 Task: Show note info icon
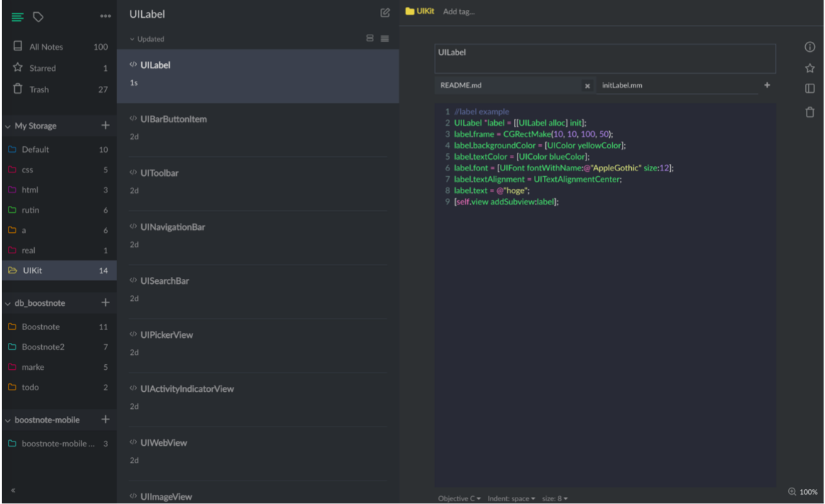(809, 47)
